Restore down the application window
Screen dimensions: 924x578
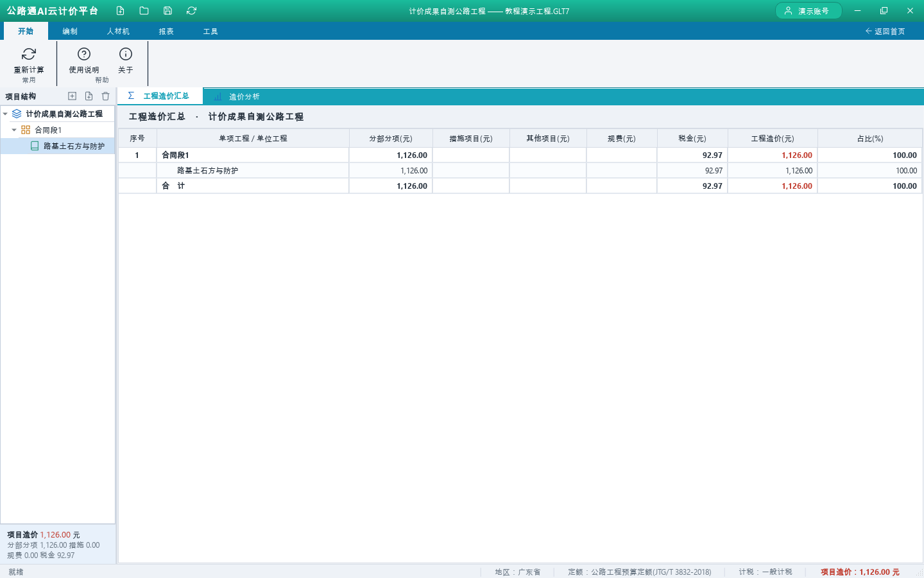pos(884,11)
